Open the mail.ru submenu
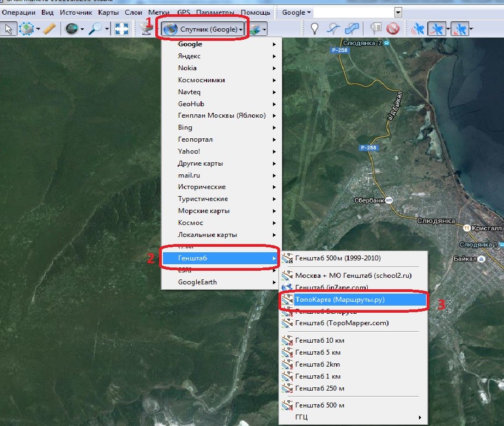 pyautogui.click(x=221, y=175)
